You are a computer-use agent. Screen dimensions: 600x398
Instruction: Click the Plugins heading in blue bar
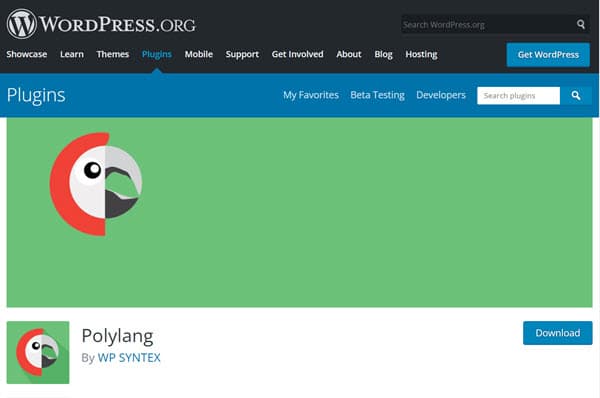(x=36, y=95)
